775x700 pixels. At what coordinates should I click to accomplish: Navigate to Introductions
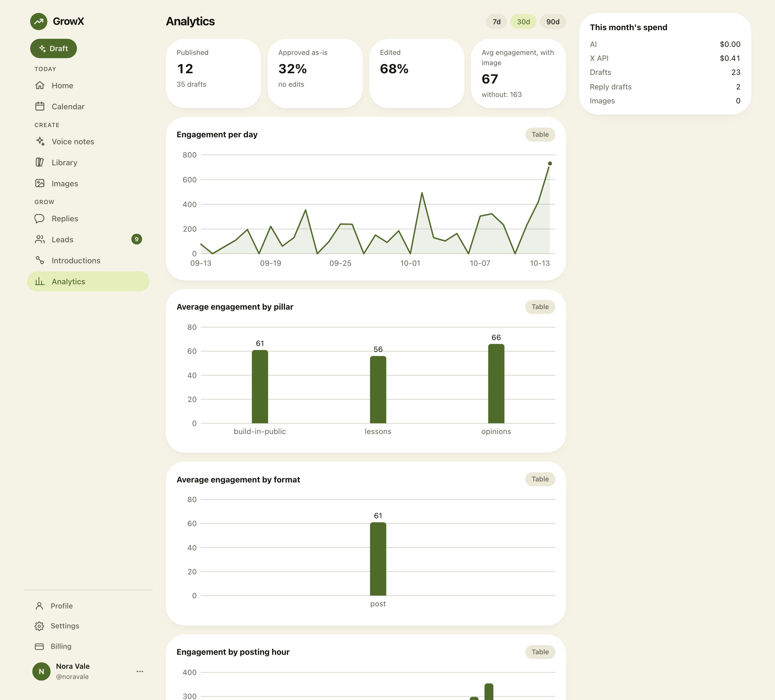point(88,260)
